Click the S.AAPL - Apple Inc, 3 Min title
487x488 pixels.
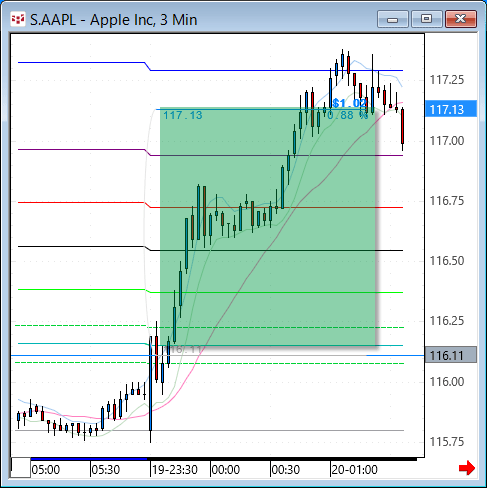coord(114,20)
